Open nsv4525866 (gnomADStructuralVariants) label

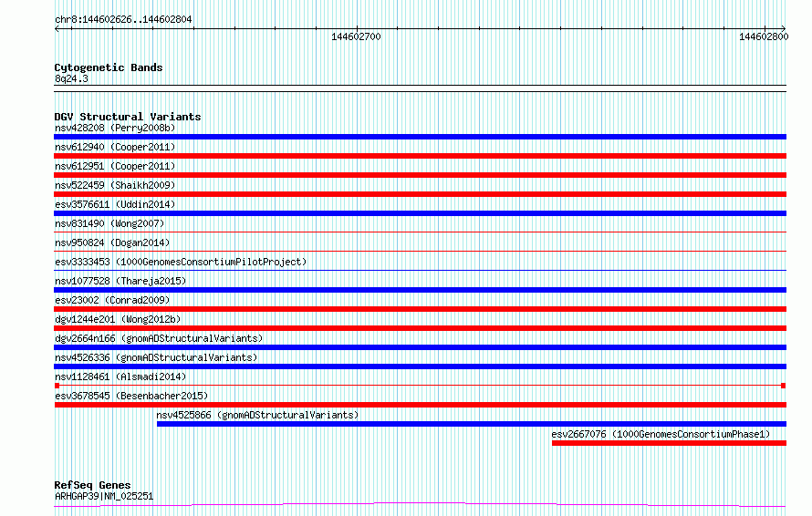coord(257,415)
